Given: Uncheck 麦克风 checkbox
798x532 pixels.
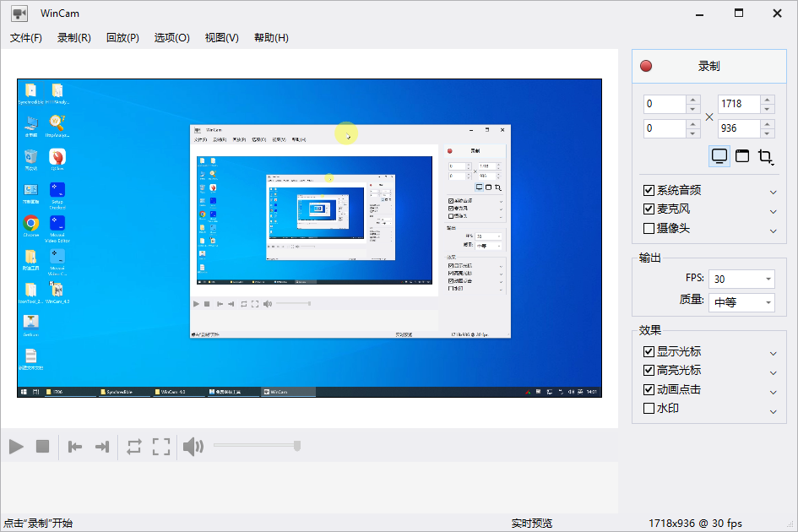Looking at the screenshot, I should click(649, 209).
